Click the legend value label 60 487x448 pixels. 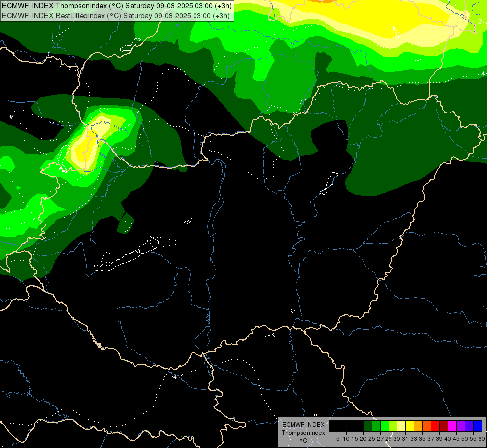(x=482, y=439)
